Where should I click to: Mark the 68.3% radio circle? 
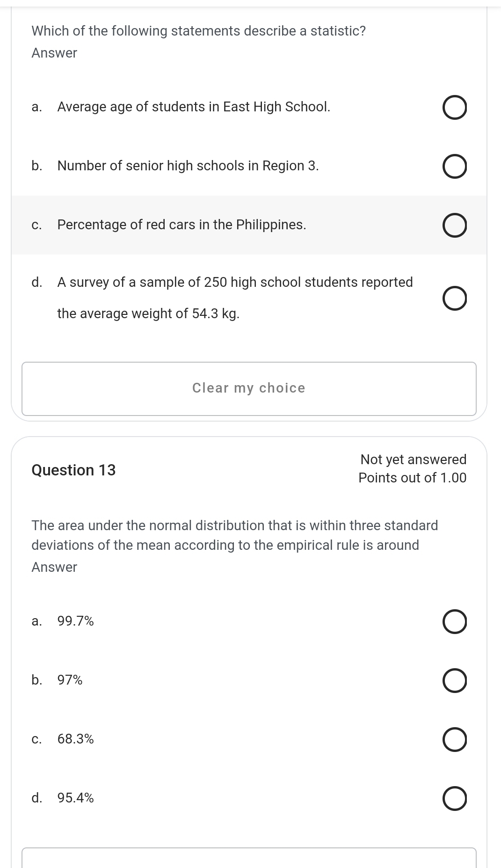(454, 740)
